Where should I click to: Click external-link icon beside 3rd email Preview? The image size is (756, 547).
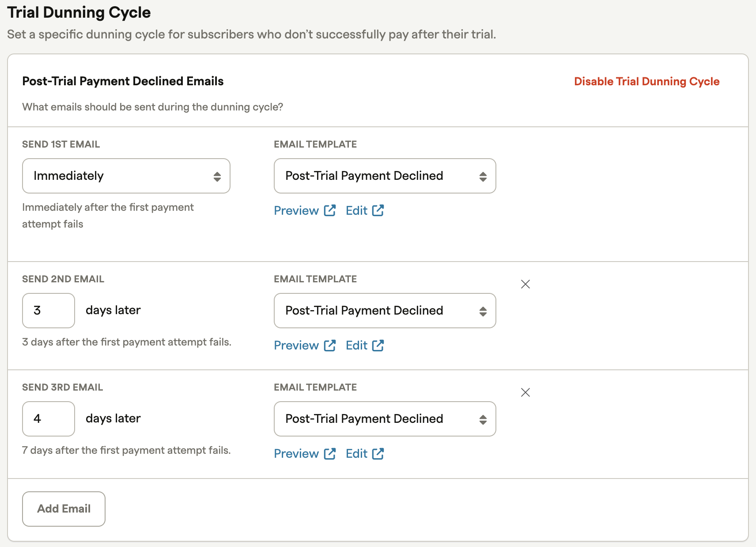[330, 454]
